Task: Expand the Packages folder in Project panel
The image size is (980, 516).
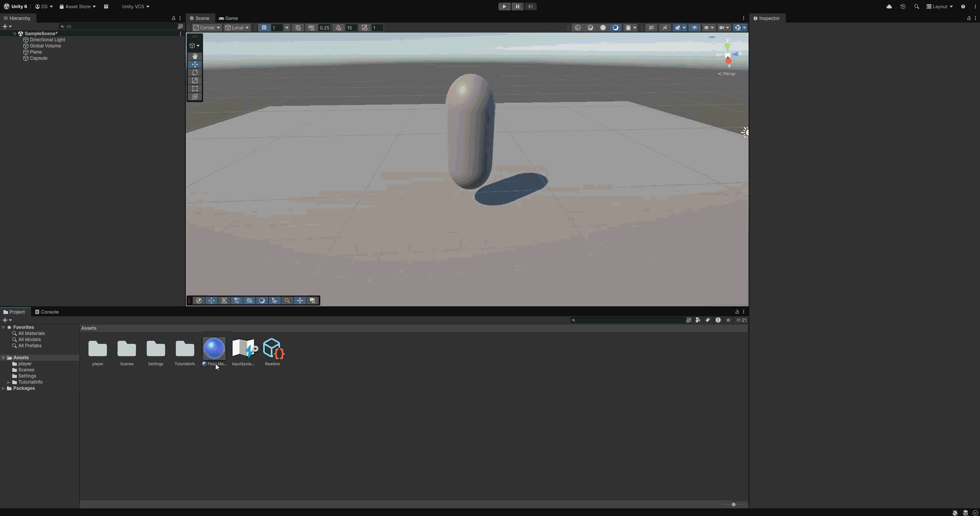Action: click(x=3, y=388)
